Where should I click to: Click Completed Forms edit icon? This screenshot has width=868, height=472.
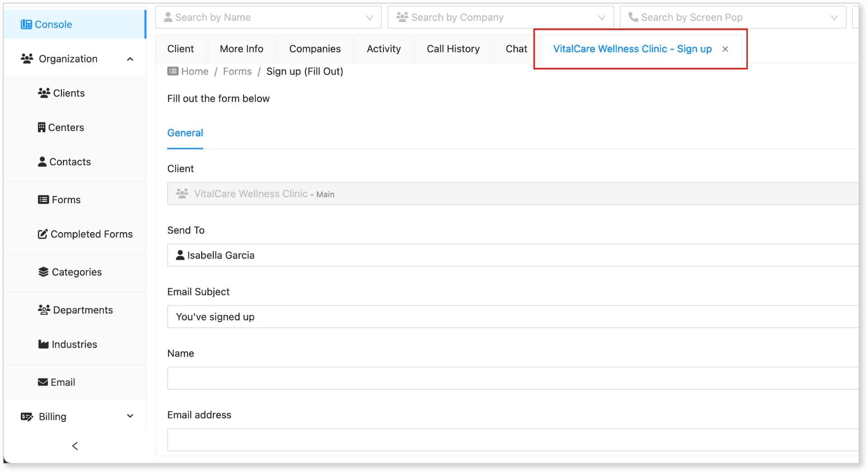(x=43, y=234)
